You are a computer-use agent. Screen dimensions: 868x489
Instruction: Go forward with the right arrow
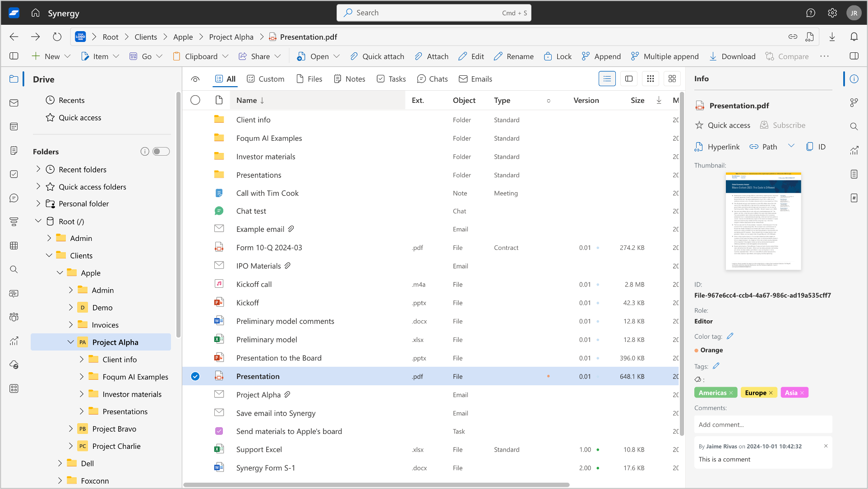(x=36, y=37)
